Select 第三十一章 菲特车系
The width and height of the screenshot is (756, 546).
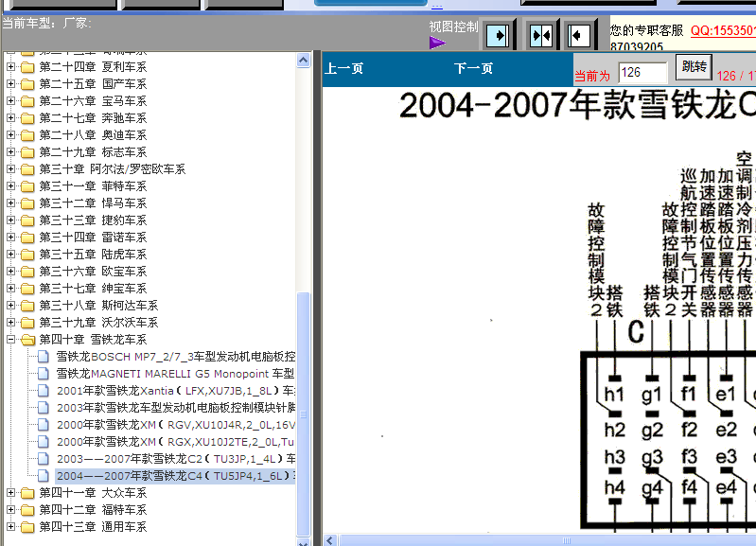coord(93,186)
